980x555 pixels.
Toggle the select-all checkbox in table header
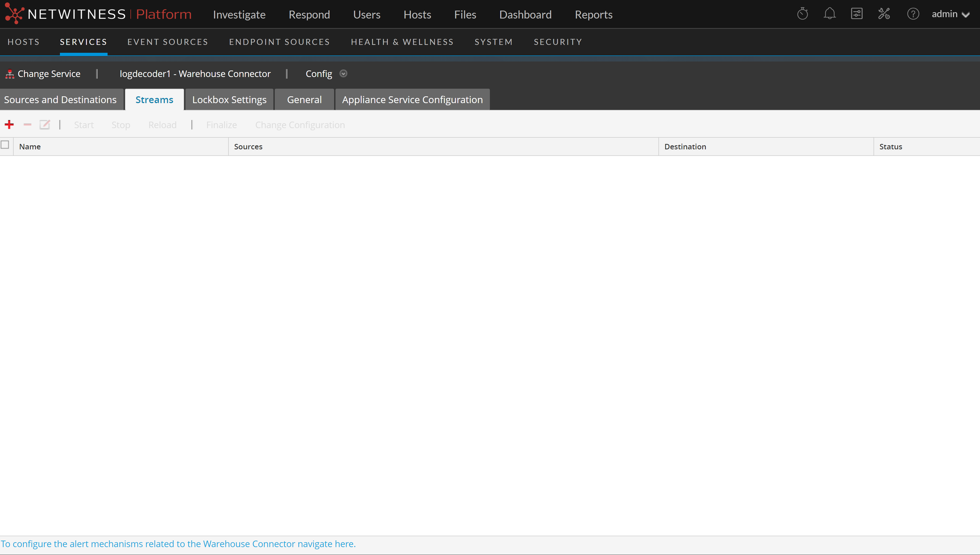click(5, 145)
